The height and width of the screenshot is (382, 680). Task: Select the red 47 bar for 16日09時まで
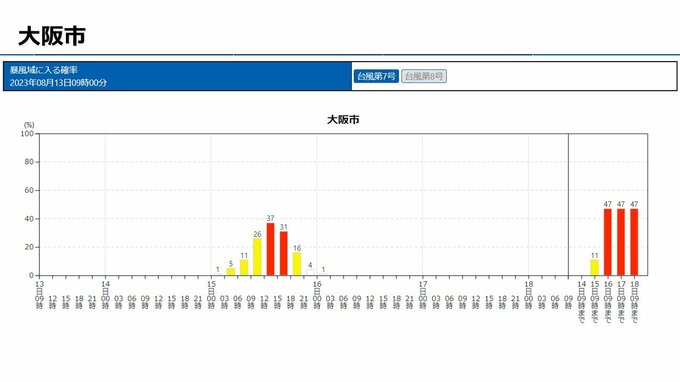(608, 242)
